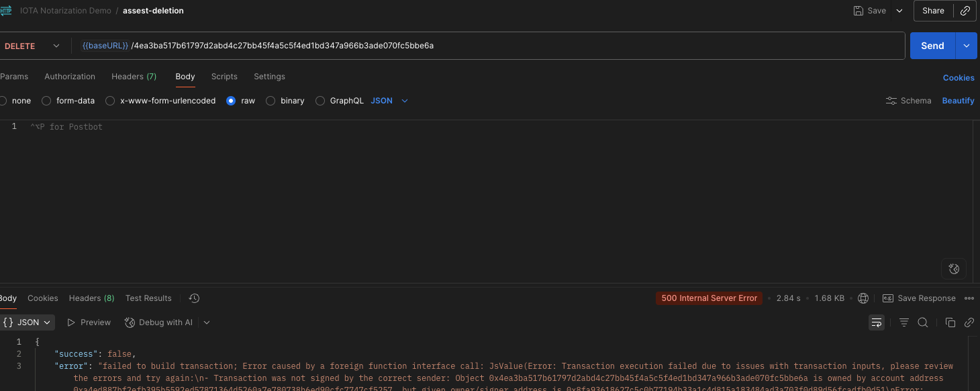Expand the Send button arrow dropdown

(966, 46)
